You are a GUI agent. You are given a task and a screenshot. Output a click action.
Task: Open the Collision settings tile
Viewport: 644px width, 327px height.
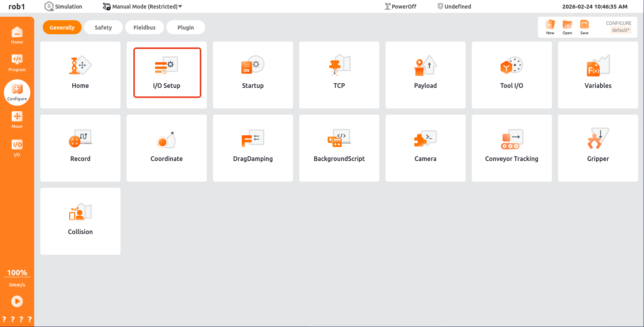80,221
